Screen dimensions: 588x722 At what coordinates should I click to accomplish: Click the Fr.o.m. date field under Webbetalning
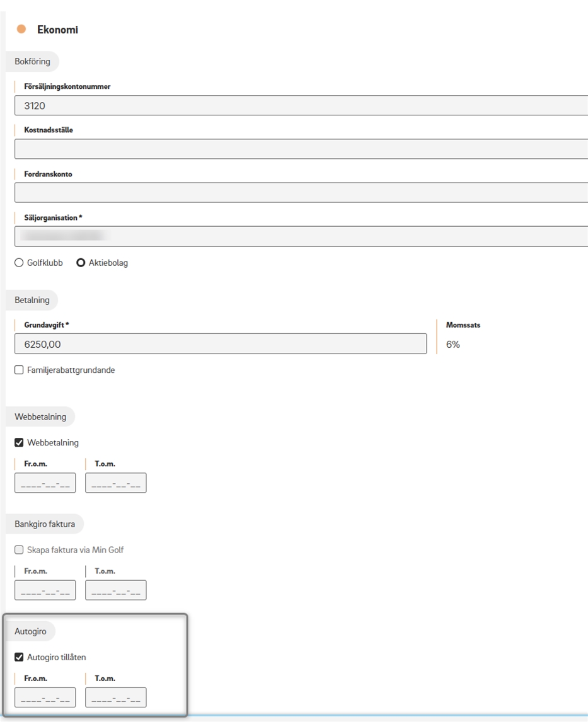pyautogui.click(x=45, y=483)
